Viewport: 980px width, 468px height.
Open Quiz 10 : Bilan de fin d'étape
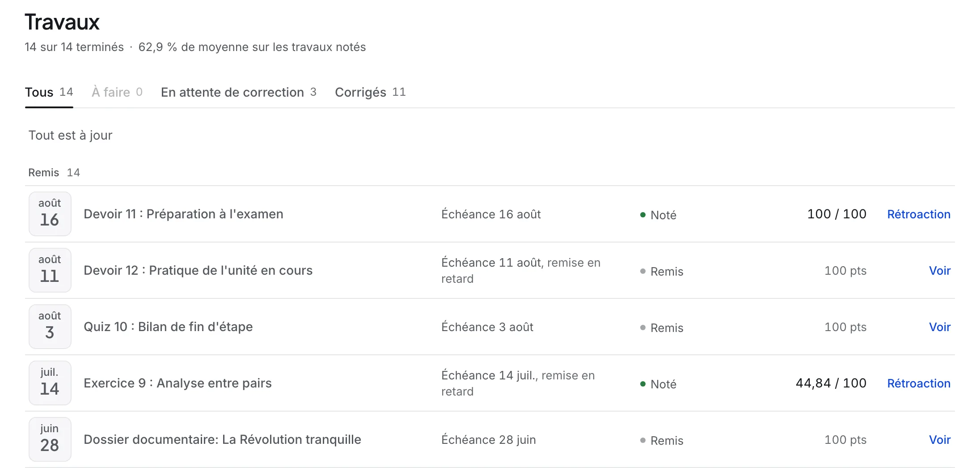[x=168, y=327]
